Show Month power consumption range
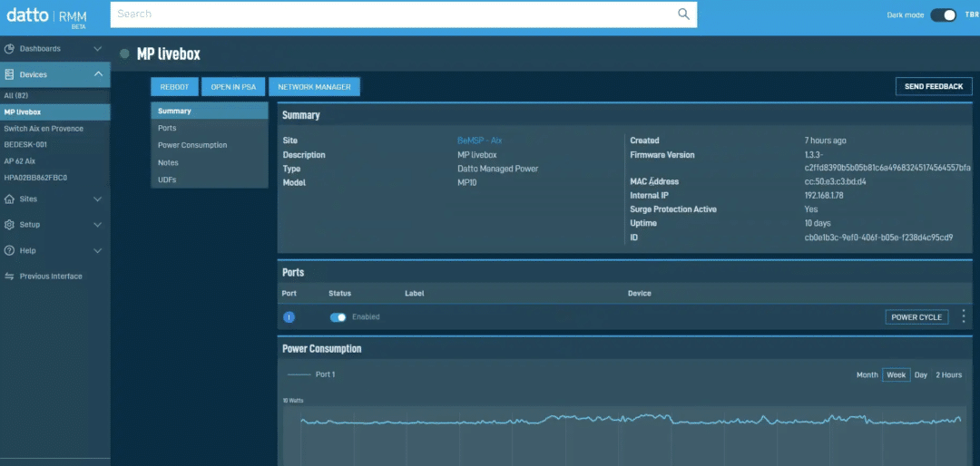The image size is (980, 466). [867, 374]
